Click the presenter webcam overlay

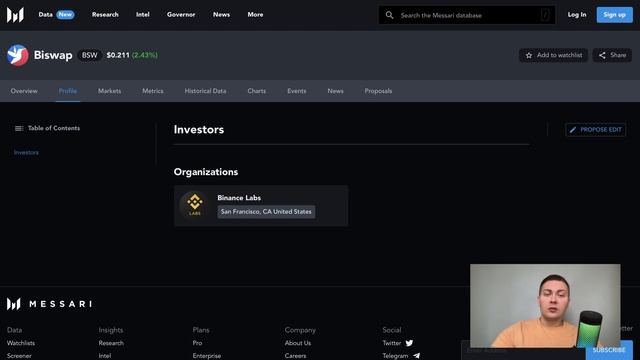pyautogui.click(x=545, y=306)
